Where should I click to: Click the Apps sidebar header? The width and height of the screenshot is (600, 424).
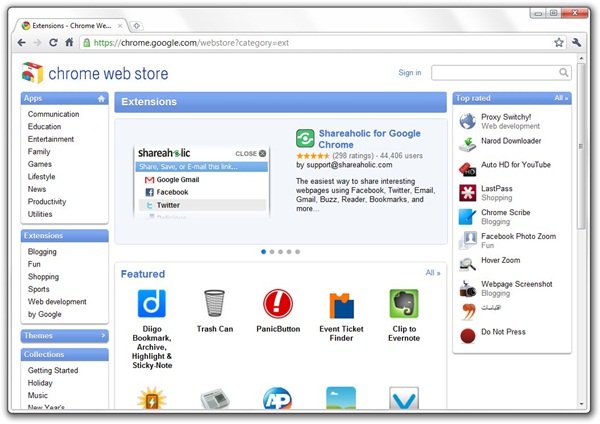pos(65,98)
